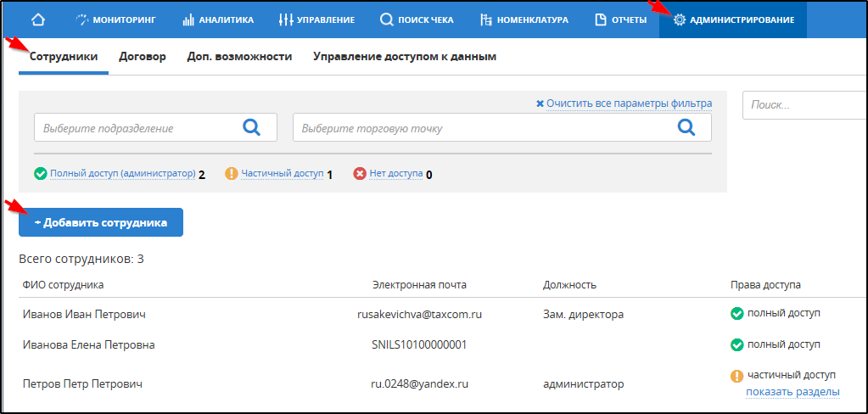The image size is (868, 414).
Task: Open the Аналитика section
Action: [x=218, y=20]
